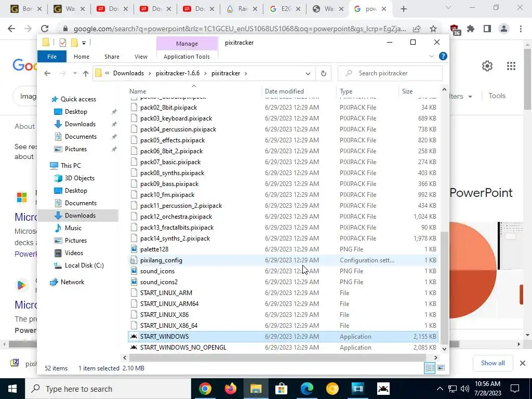Go up one folder level arrow
Viewport: 532px width, 399px height.
point(86,73)
